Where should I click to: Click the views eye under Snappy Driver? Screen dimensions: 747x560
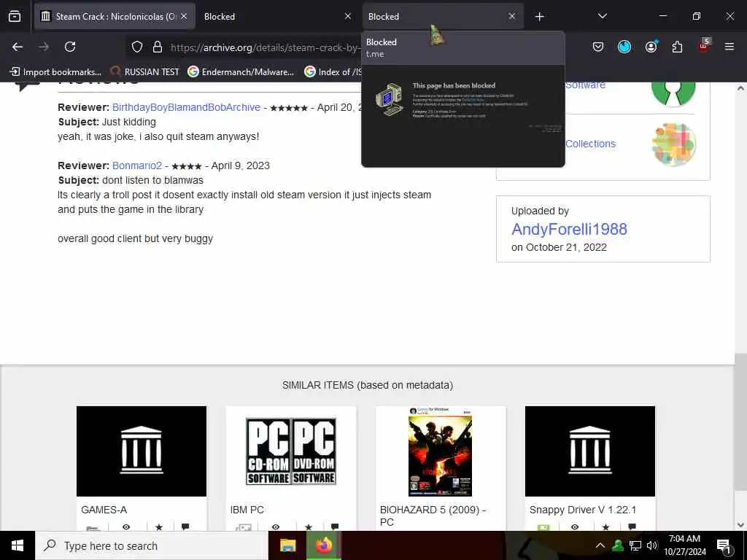pos(575,526)
